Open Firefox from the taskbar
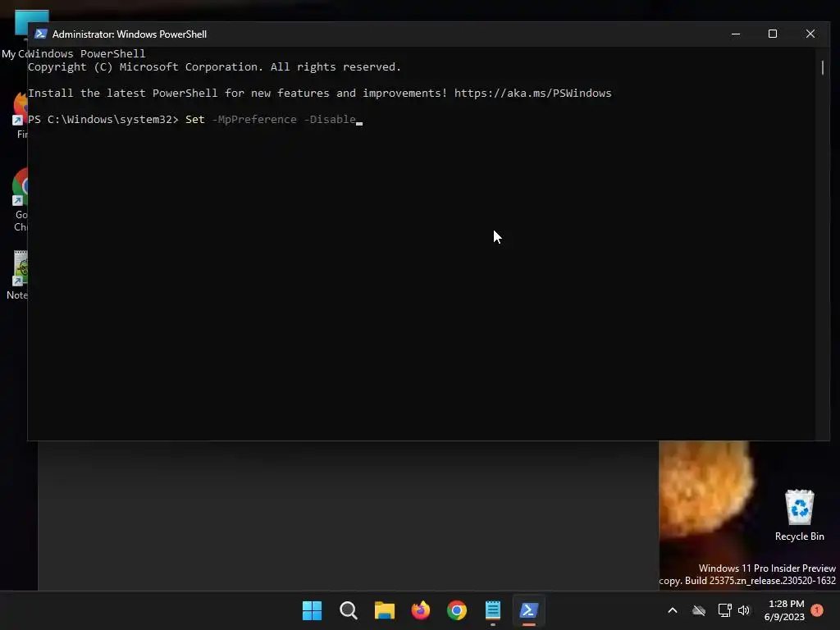Image resolution: width=840 pixels, height=630 pixels. (x=421, y=610)
